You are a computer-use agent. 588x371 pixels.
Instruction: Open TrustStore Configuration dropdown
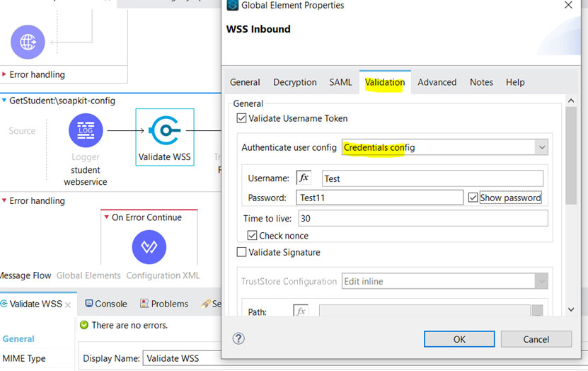[541, 281]
